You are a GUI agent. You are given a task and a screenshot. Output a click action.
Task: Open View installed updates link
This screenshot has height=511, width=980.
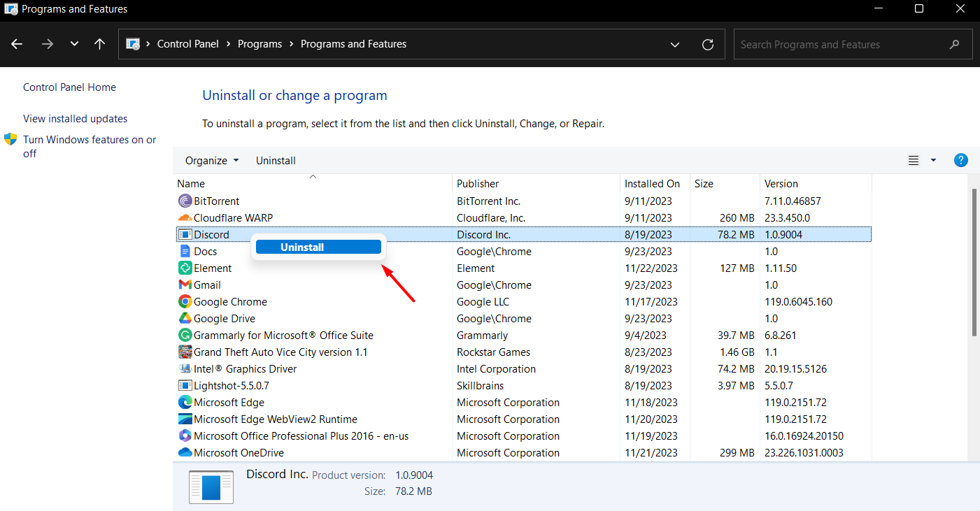[75, 119]
